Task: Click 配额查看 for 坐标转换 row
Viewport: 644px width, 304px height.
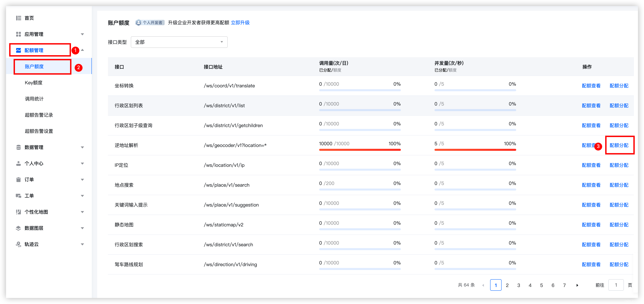Action: (591, 86)
